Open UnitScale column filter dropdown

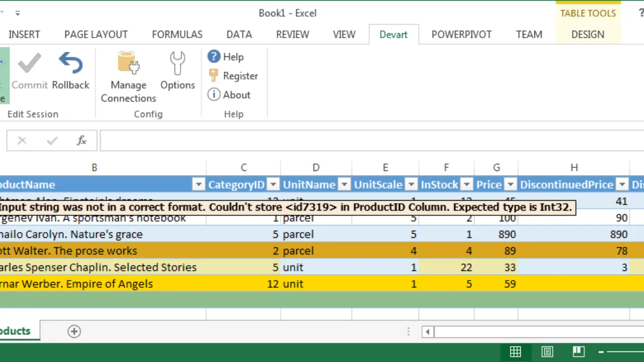[412, 185]
